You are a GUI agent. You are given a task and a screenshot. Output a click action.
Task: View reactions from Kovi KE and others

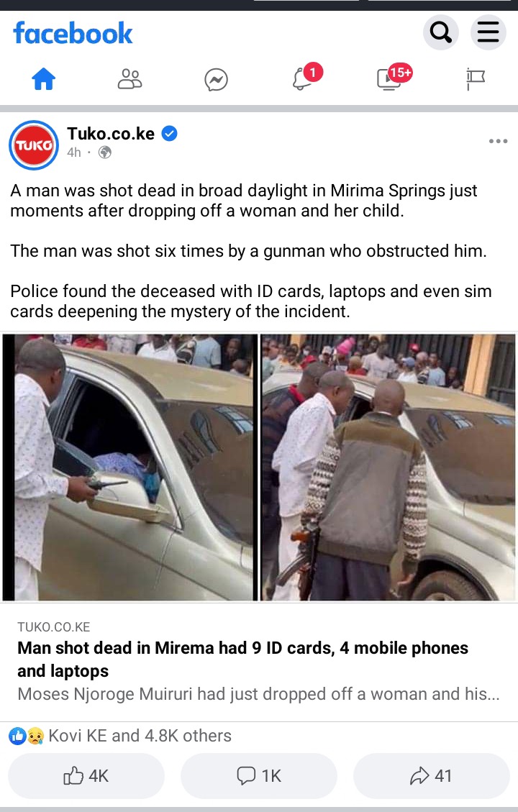120,736
